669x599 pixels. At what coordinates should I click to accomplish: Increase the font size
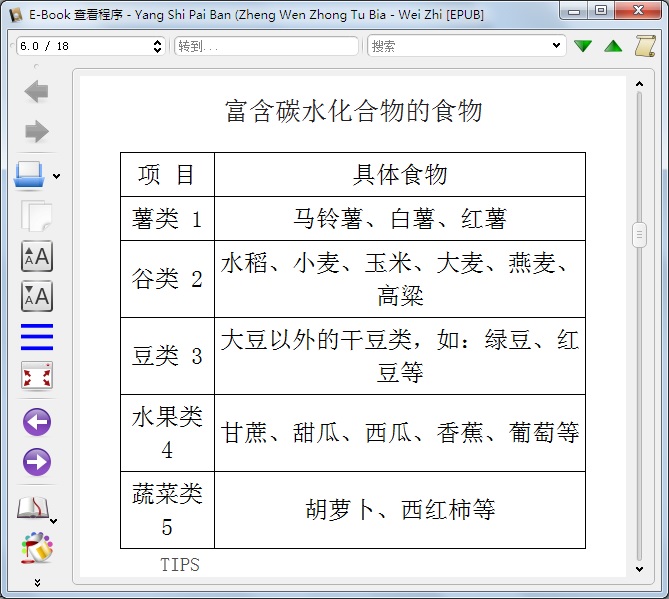pyautogui.click(x=37, y=256)
